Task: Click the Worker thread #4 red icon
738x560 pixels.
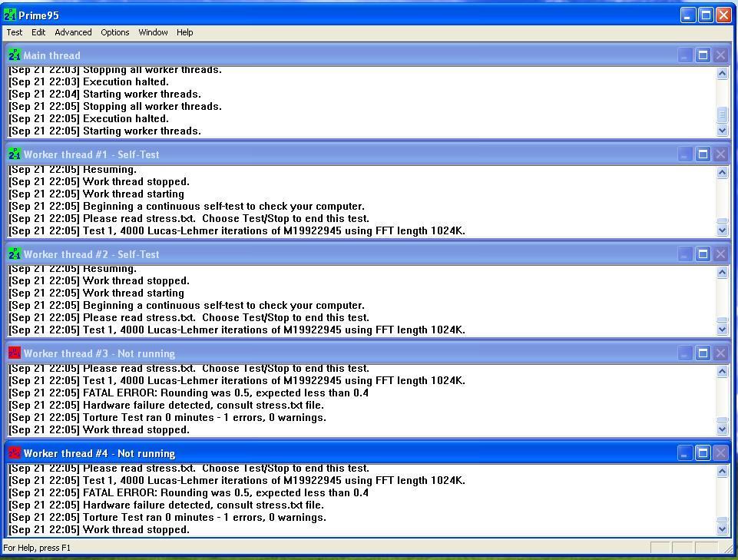Action: click(14, 453)
